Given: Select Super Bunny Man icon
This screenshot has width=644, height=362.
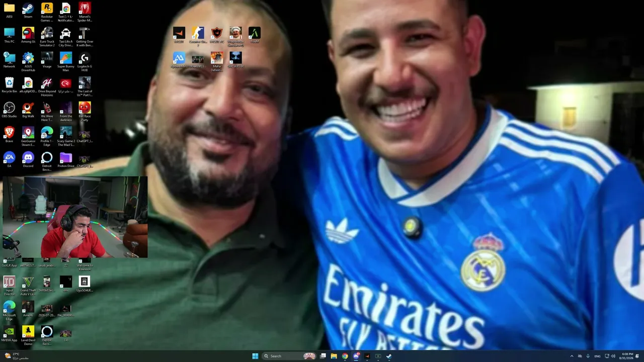Looking at the screenshot, I should 65,62.
